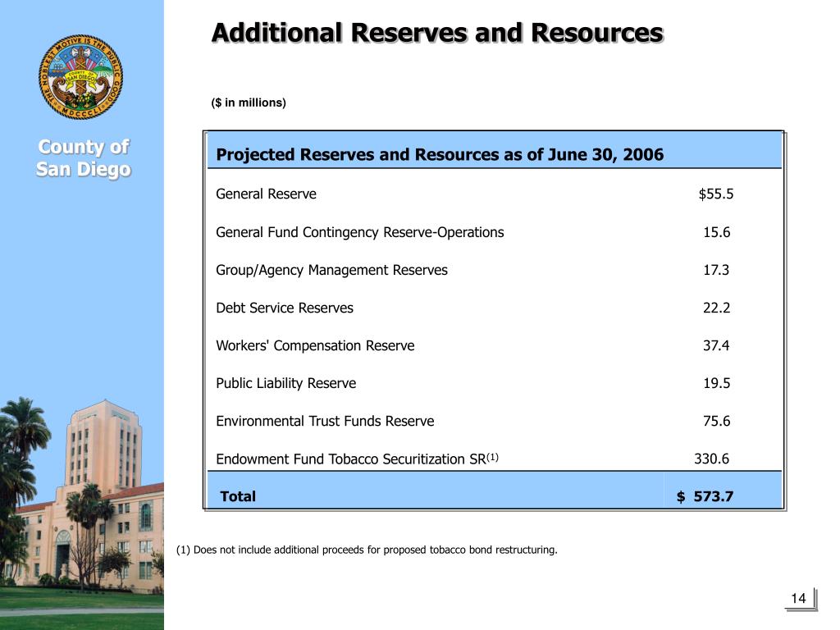
Task: Select the 'General Reserve' row label
Action: [x=266, y=194]
